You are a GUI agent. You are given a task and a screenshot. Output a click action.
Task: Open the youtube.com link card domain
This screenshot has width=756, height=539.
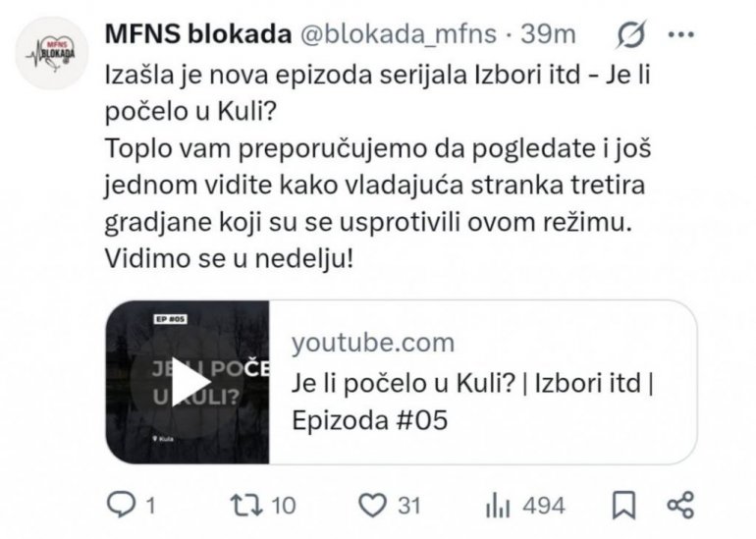pos(373,343)
